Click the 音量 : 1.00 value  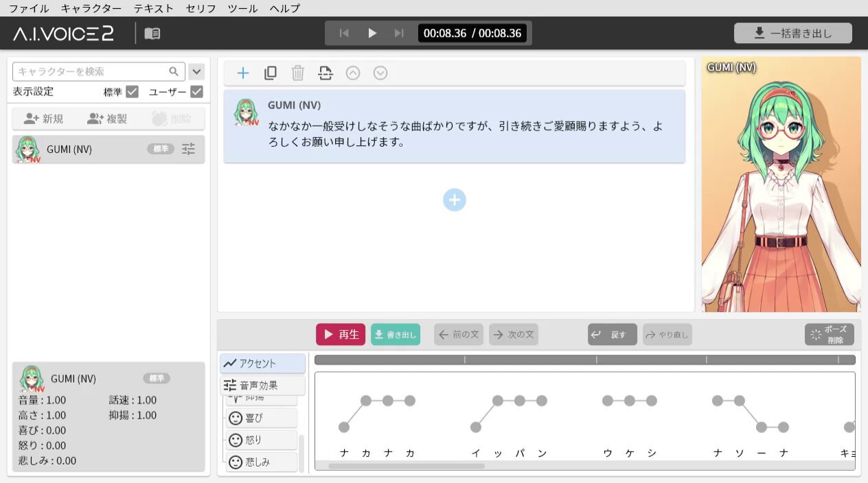click(42, 400)
